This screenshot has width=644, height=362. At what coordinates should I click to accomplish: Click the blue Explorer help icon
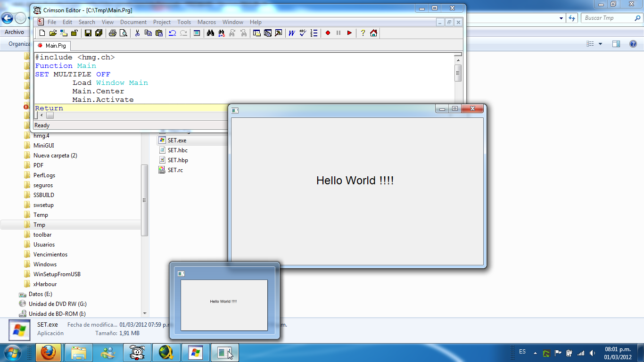pos(633,44)
